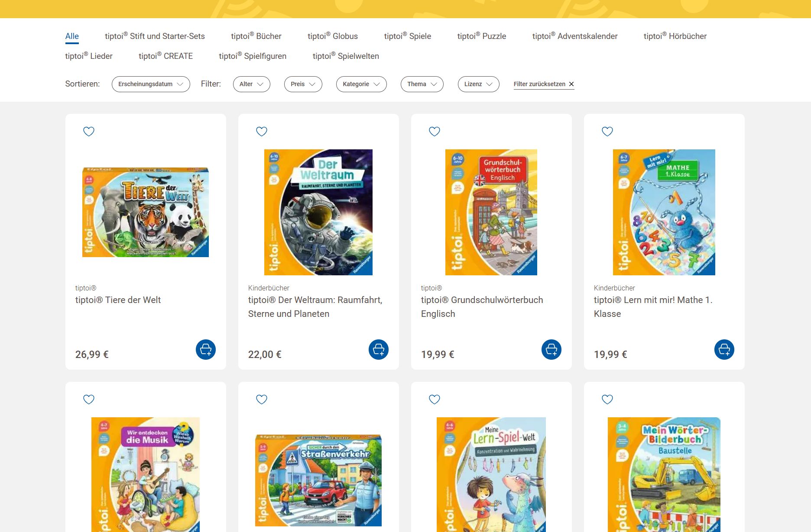Open Der Weltraum: Raumfahrt product link
The height and width of the screenshot is (532, 811).
point(315,307)
